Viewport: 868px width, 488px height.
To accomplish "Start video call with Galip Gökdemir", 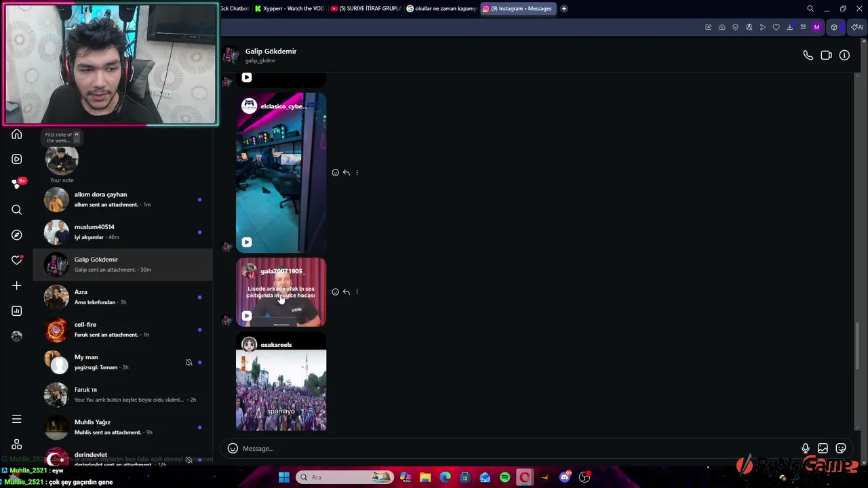I will [826, 56].
